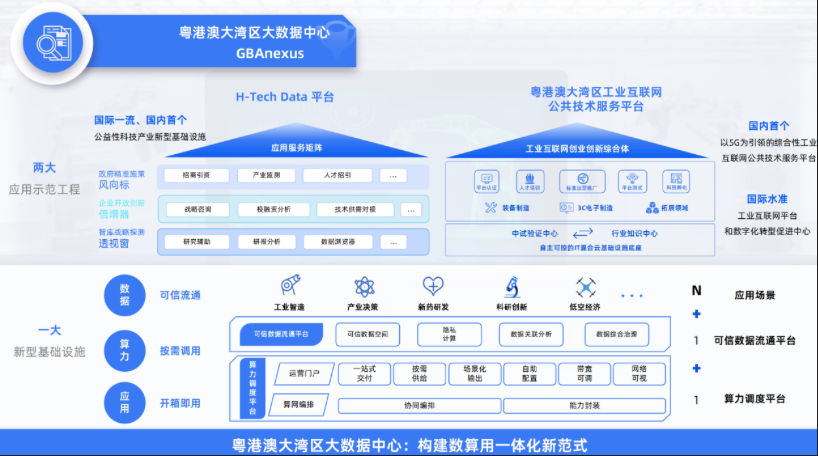Select the 网络可视 box
Image resolution: width=818 pixels, height=456 pixels.
pyautogui.click(x=639, y=374)
